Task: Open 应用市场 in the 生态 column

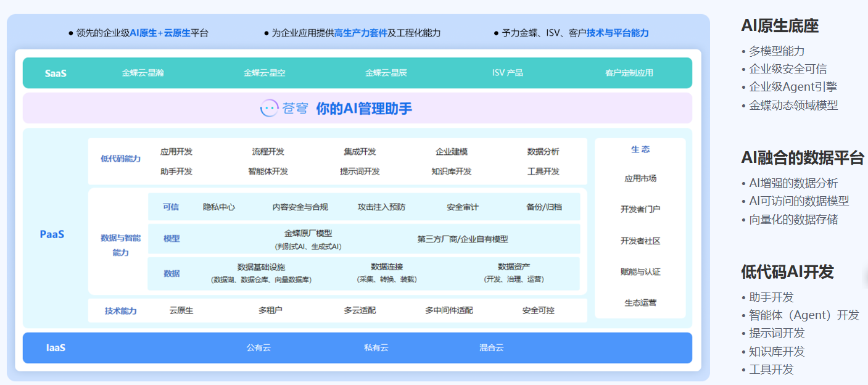Action: pos(640,178)
